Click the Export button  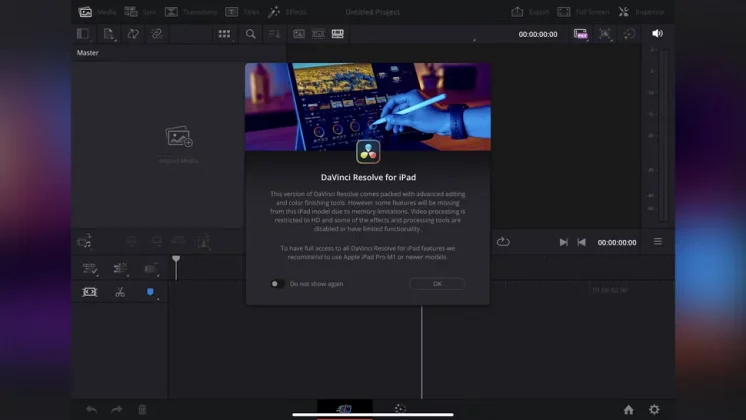(x=528, y=12)
